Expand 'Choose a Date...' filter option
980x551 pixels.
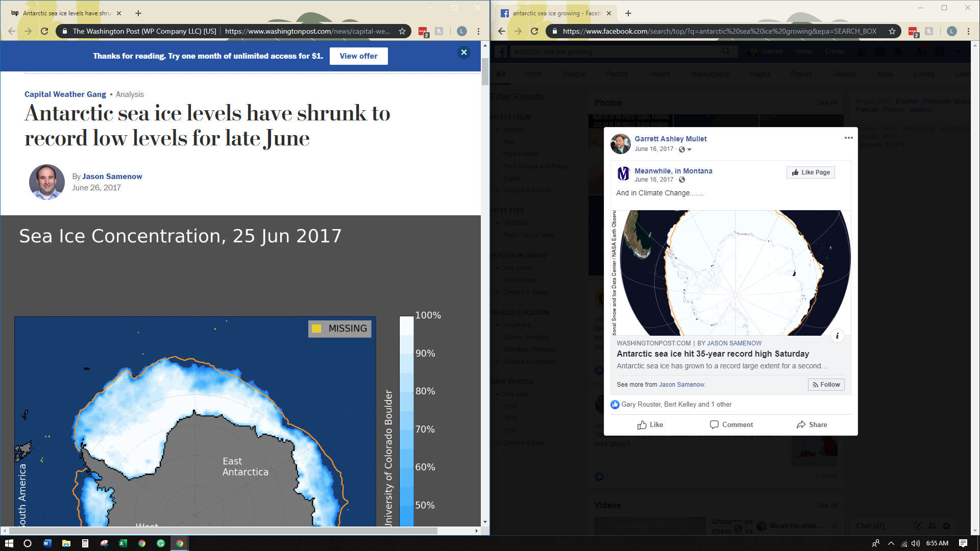click(521, 443)
